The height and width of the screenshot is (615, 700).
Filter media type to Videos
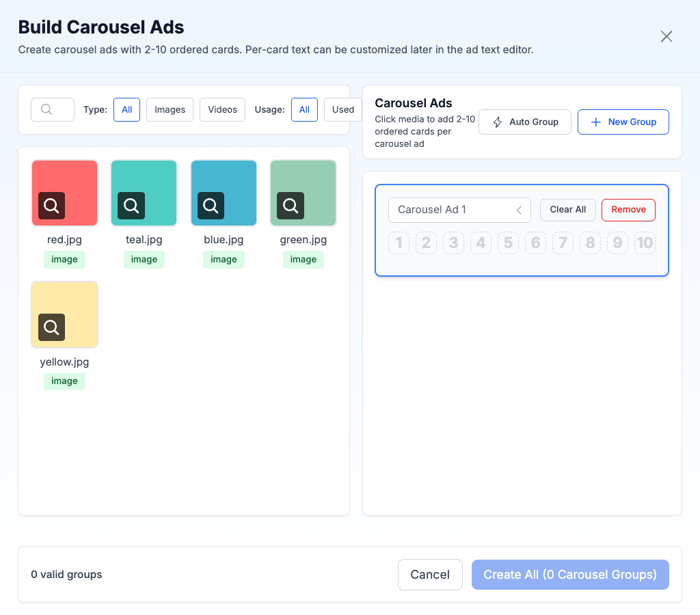(222, 109)
